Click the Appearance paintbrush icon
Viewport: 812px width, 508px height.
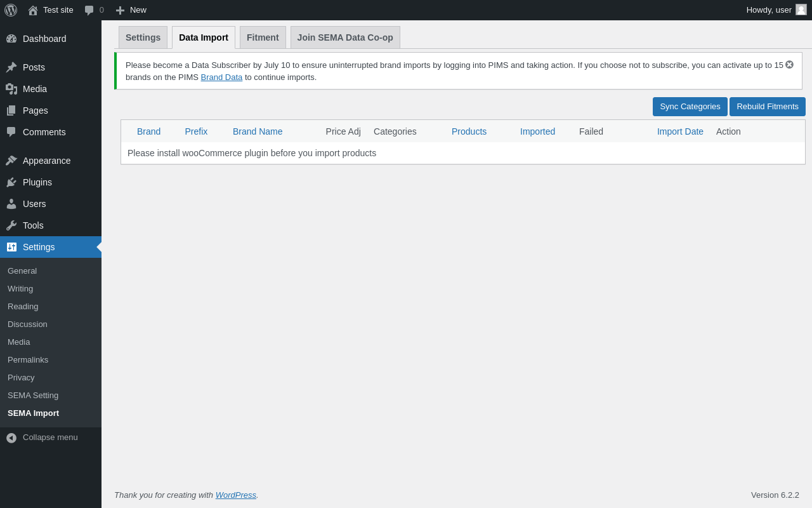[11, 161]
